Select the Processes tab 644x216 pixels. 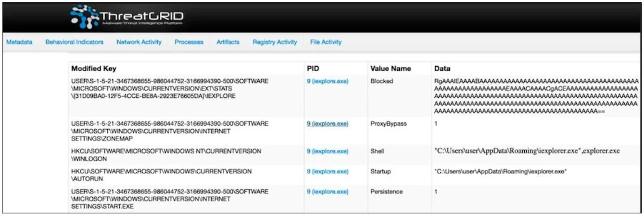pos(189,42)
